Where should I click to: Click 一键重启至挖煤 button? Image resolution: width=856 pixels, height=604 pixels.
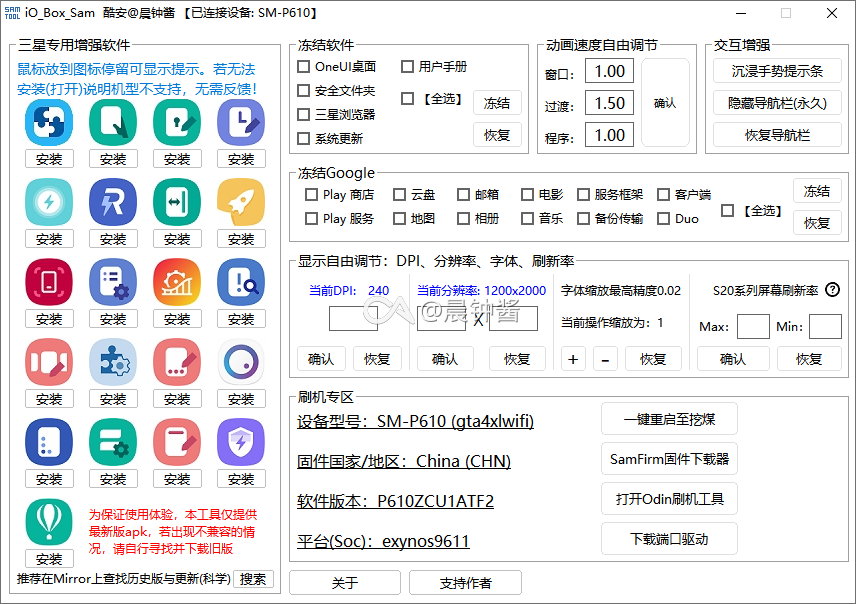click(669, 419)
